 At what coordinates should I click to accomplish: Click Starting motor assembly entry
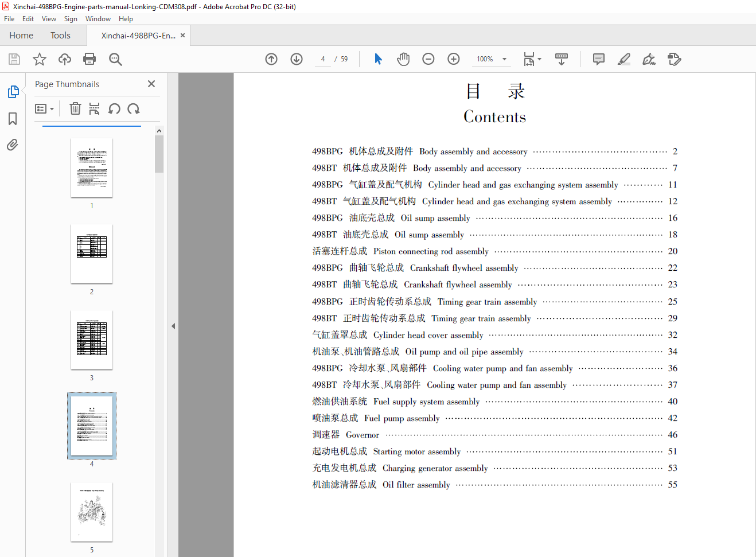494,451
